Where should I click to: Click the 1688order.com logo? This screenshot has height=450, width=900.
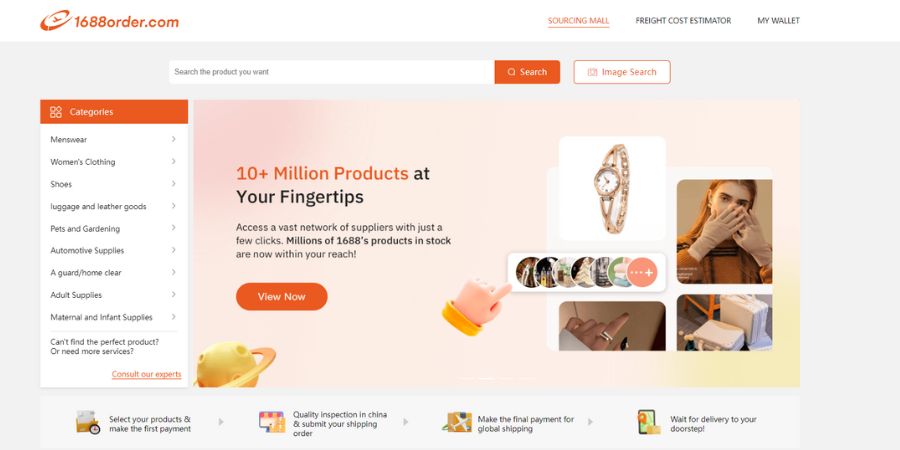click(x=109, y=21)
